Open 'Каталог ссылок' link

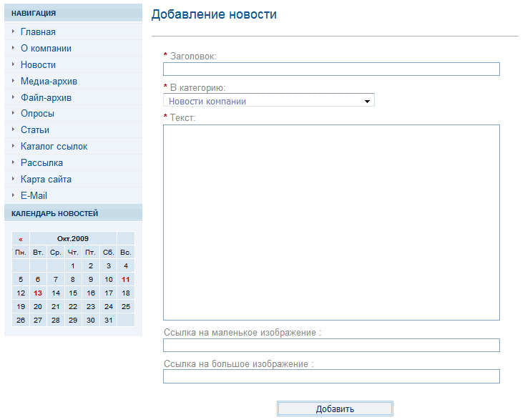pyautogui.click(x=54, y=146)
